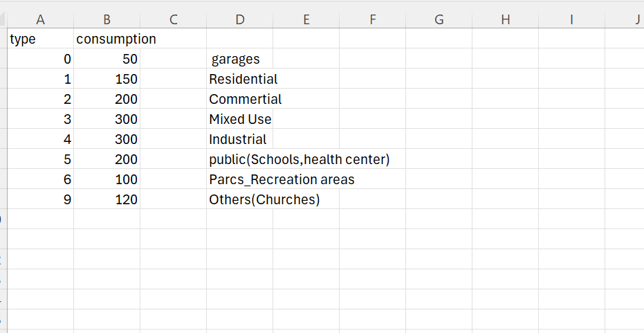Click the 'Residential' cell
Image resolution: width=644 pixels, height=333 pixels.
[243, 80]
